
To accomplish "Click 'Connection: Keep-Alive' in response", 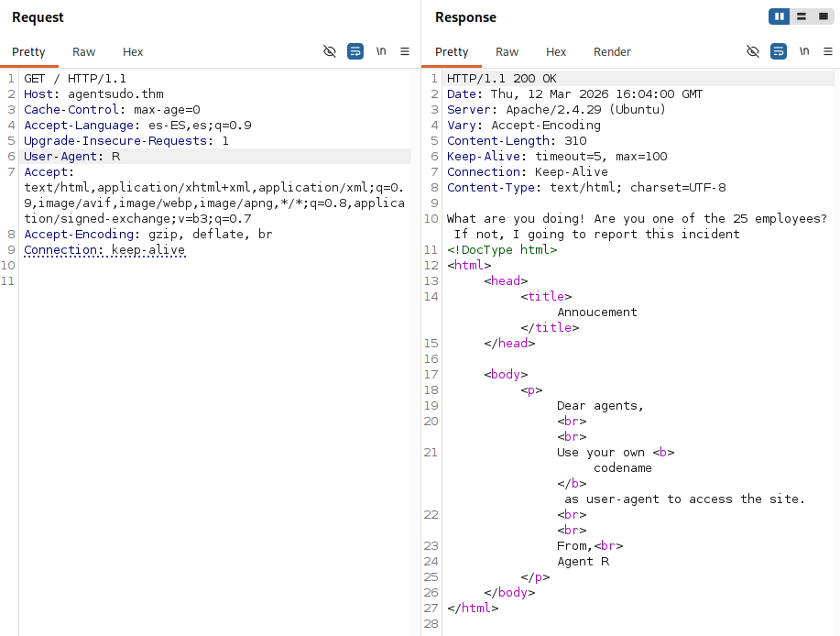I will point(527,172).
